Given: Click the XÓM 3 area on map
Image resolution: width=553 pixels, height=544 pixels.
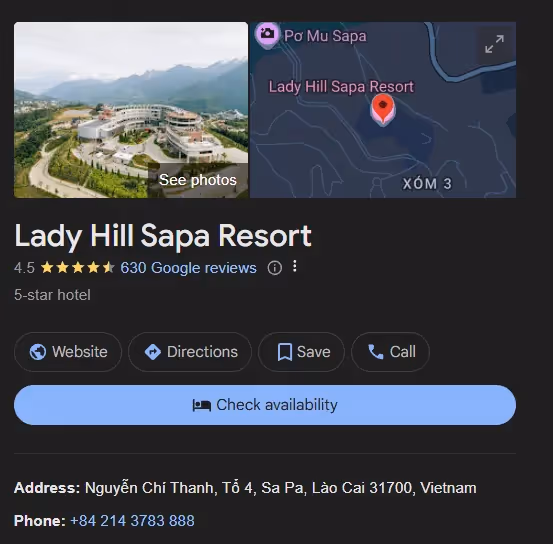Looking at the screenshot, I should [427, 183].
